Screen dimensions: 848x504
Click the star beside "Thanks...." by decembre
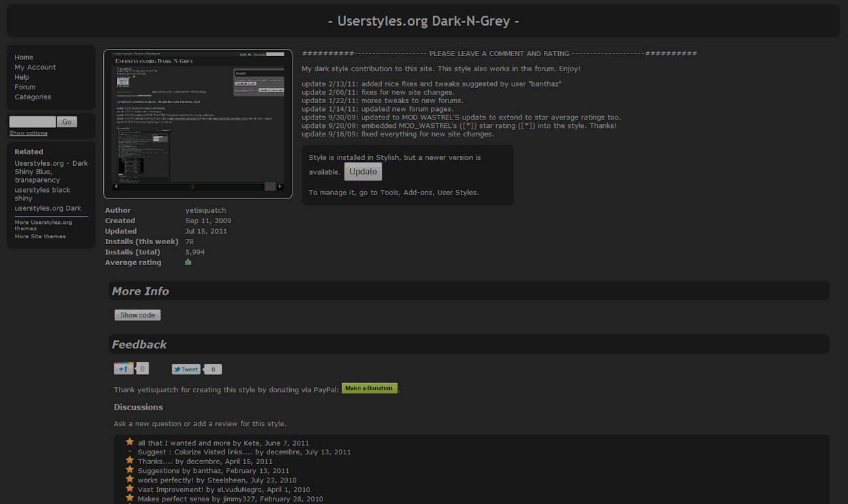(x=129, y=460)
